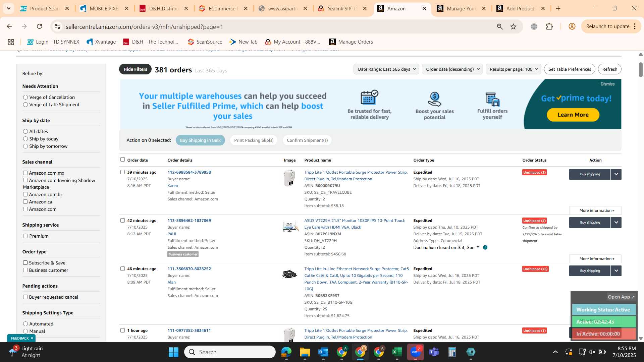Expand Buy shipping arrow for PAUL's order

click(616, 223)
